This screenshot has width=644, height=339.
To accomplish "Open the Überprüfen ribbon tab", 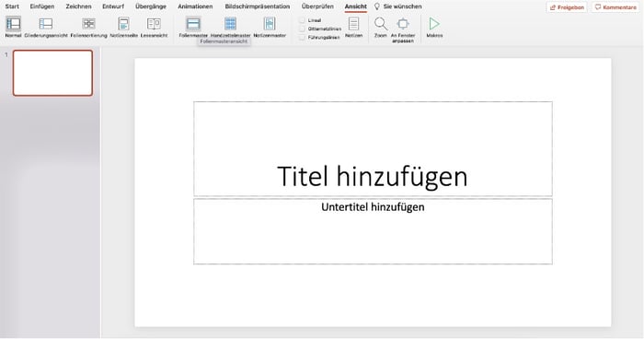I will (317, 6).
